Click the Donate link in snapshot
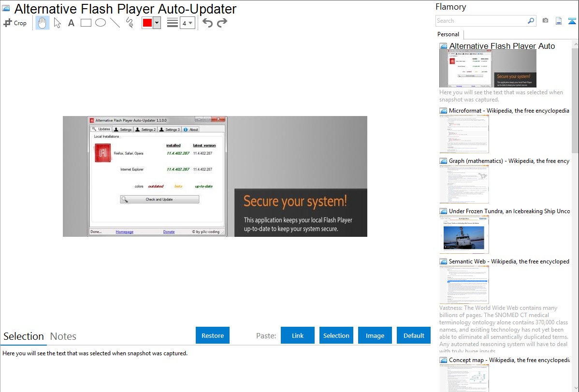The width and height of the screenshot is (579, 392). (x=169, y=232)
